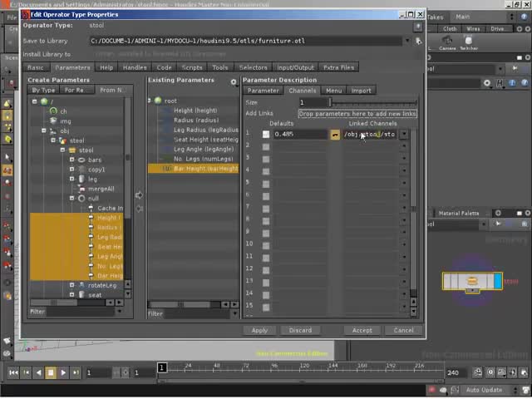Screen dimensions: 532x399
Task: Click the link icon beside default 0.485
Action: pos(335,134)
